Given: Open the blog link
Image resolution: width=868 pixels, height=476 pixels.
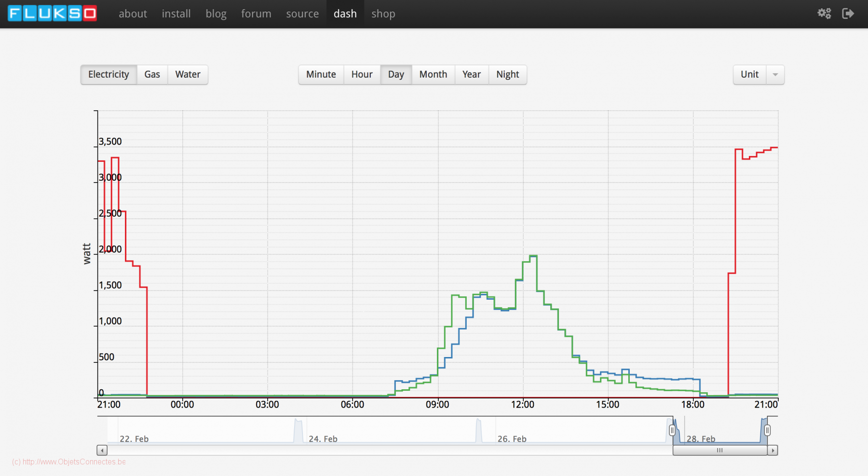Looking at the screenshot, I should pyautogui.click(x=216, y=13).
